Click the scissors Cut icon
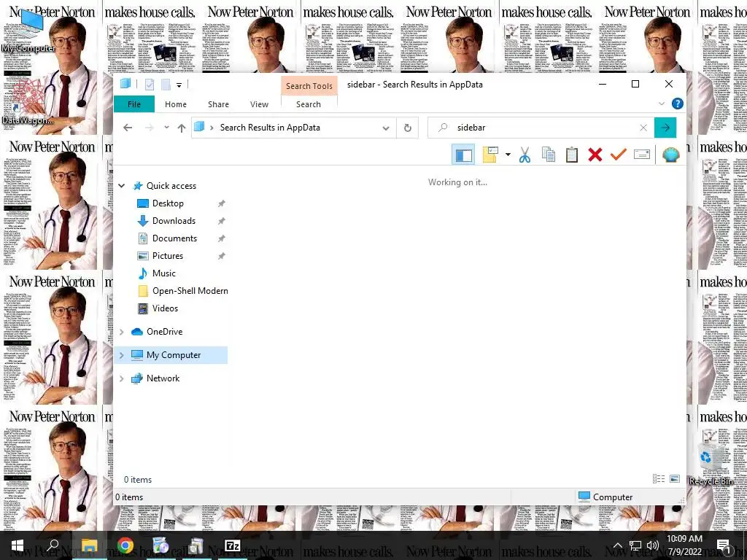Screen dimensions: 747x560 525,155
